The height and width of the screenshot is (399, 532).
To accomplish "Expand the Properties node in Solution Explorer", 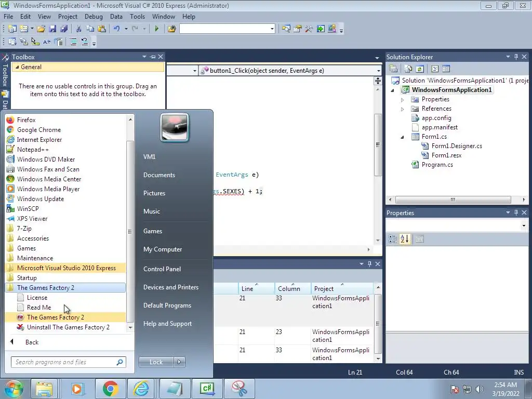I will 403,100.
